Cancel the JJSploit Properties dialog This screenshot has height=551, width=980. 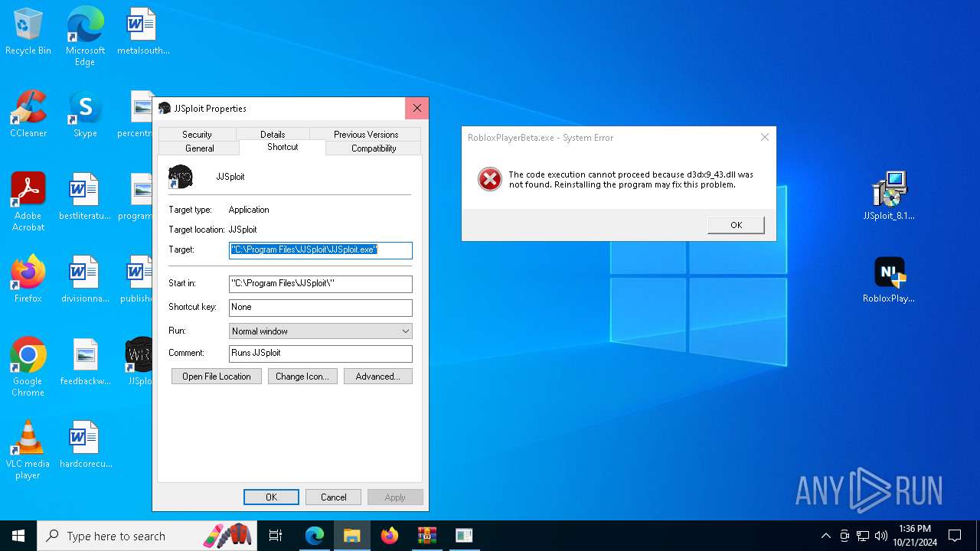(334, 497)
